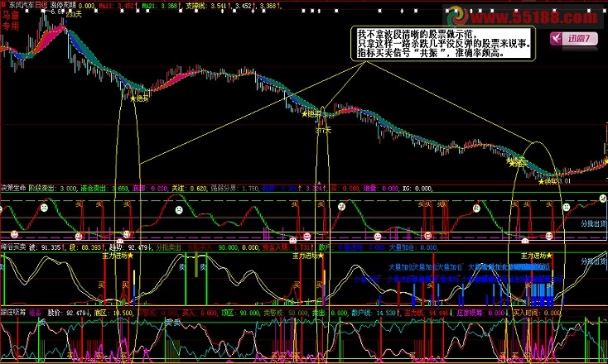This screenshot has height=364, width=608.
Task: Click the 关注: 0.620 value
Action: [190, 188]
